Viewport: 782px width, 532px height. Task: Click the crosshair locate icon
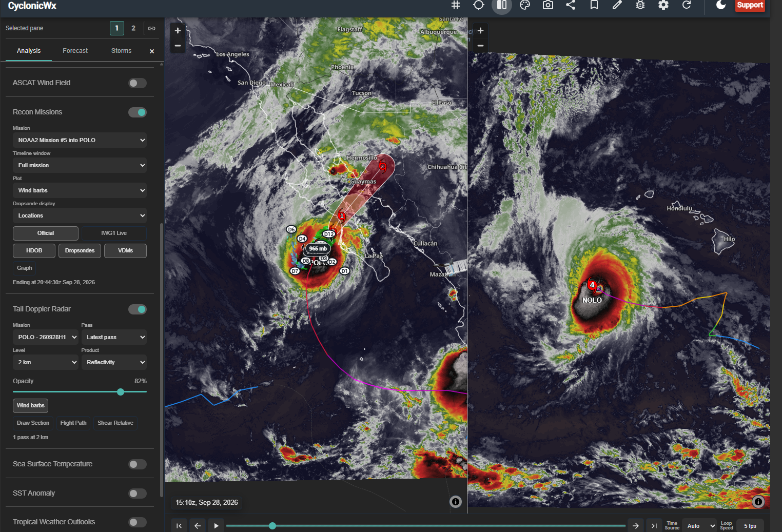pyautogui.click(x=479, y=5)
